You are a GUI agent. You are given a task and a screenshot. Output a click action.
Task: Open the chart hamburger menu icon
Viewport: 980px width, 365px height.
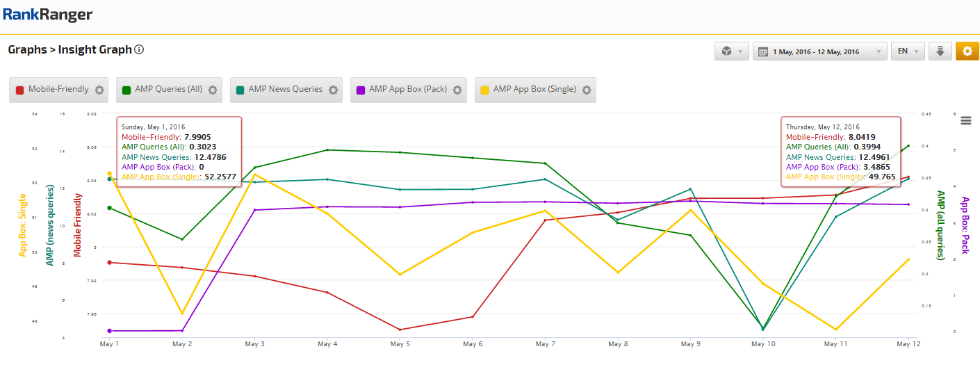[965, 120]
